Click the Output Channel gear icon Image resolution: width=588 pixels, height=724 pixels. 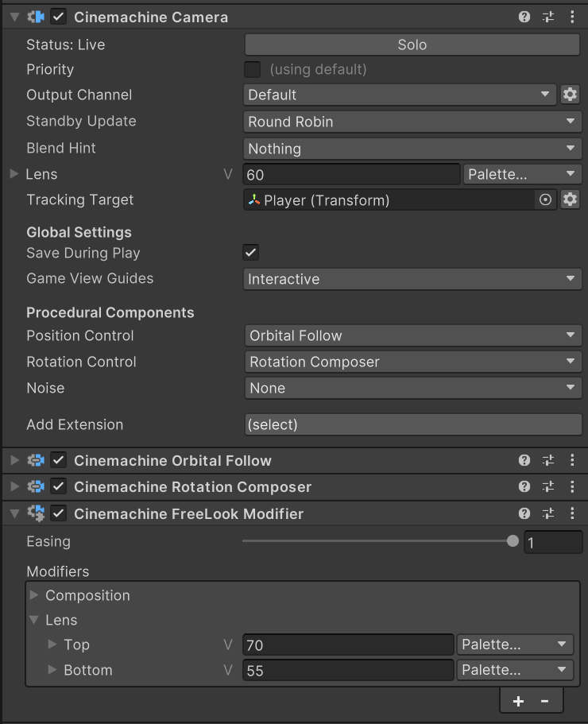click(x=570, y=95)
